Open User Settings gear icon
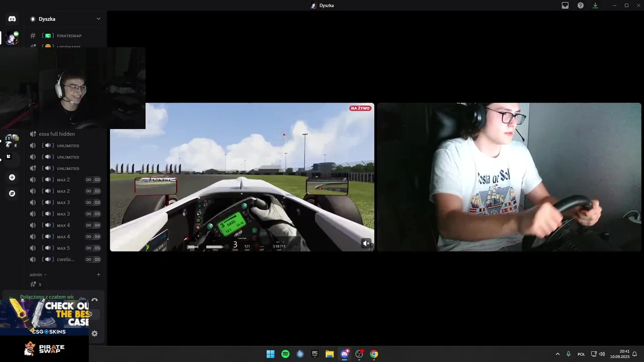 click(94, 333)
